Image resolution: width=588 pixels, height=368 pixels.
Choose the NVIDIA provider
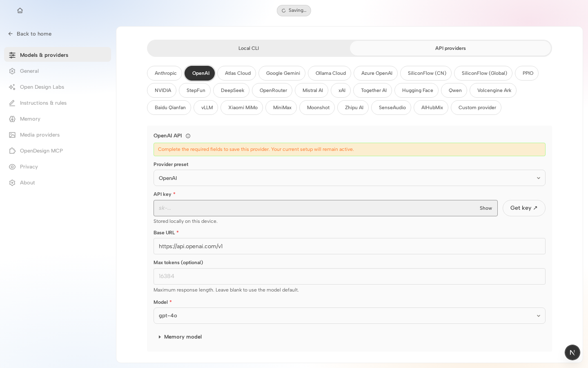pos(162,90)
